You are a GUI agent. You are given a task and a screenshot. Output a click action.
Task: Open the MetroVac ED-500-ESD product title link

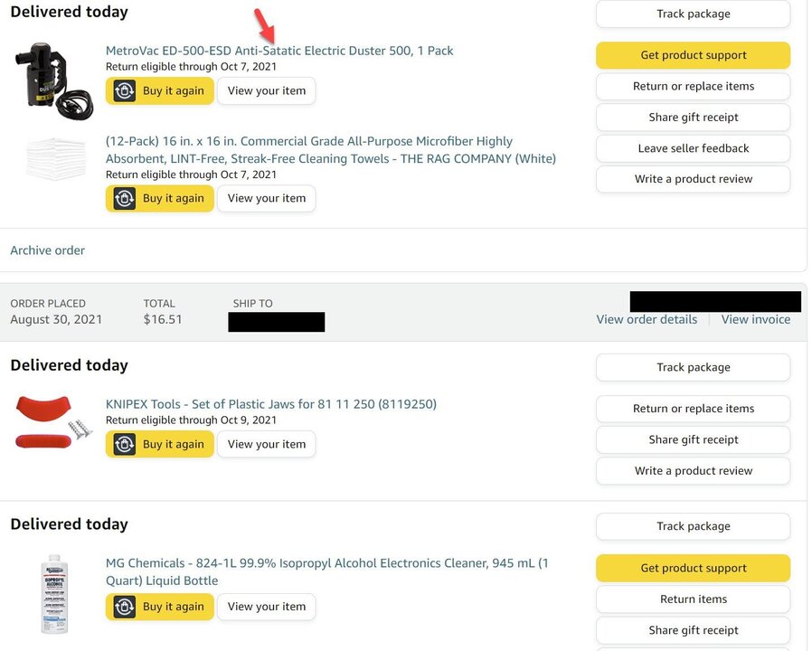coord(279,51)
